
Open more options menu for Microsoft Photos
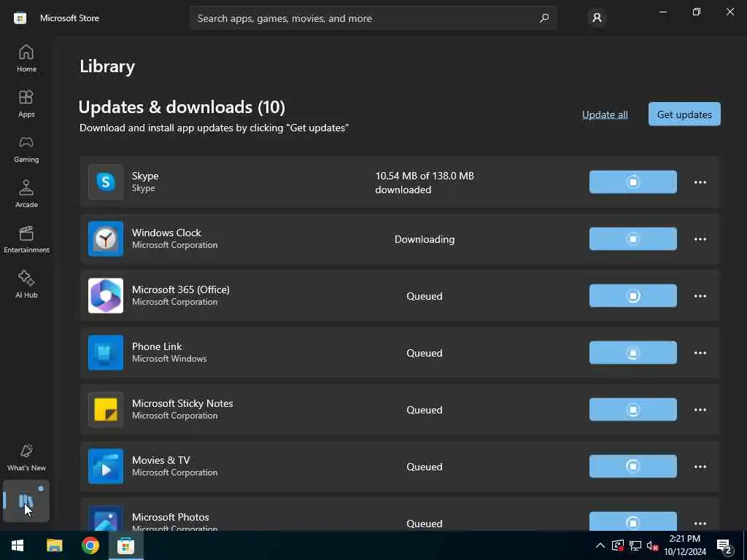[x=700, y=524]
